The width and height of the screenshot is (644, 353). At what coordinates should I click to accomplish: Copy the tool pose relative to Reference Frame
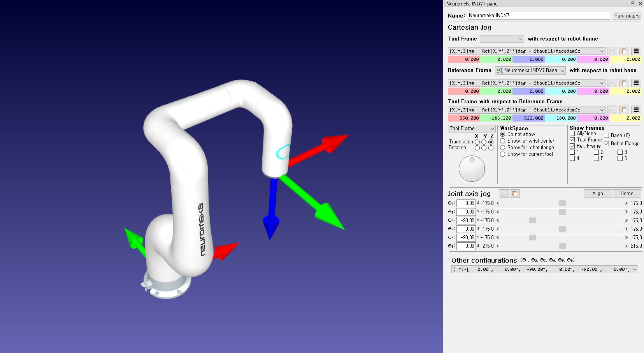point(612,110)
